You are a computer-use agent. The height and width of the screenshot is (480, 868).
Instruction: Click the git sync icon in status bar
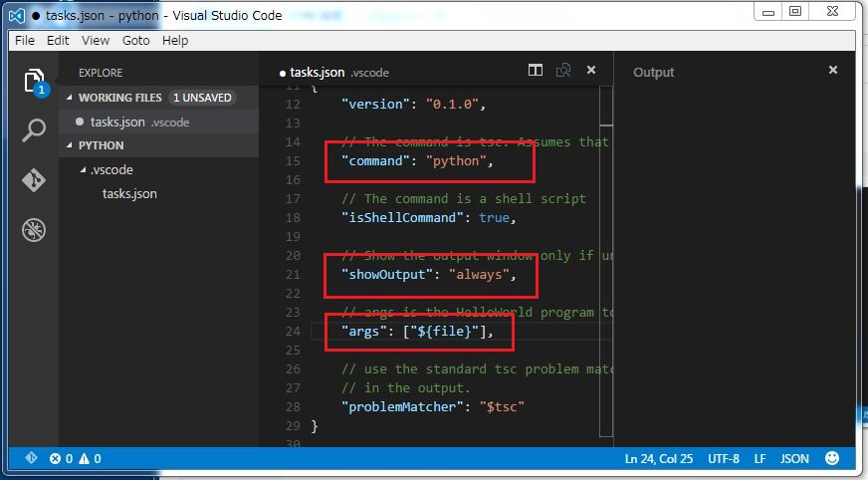31,458
